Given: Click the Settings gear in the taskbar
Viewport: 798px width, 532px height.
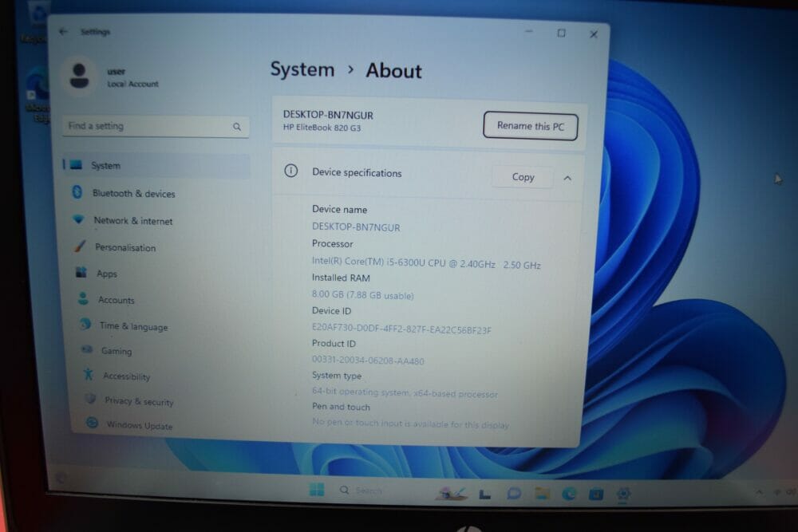Looking at the screenshot, I should (623, 494).
